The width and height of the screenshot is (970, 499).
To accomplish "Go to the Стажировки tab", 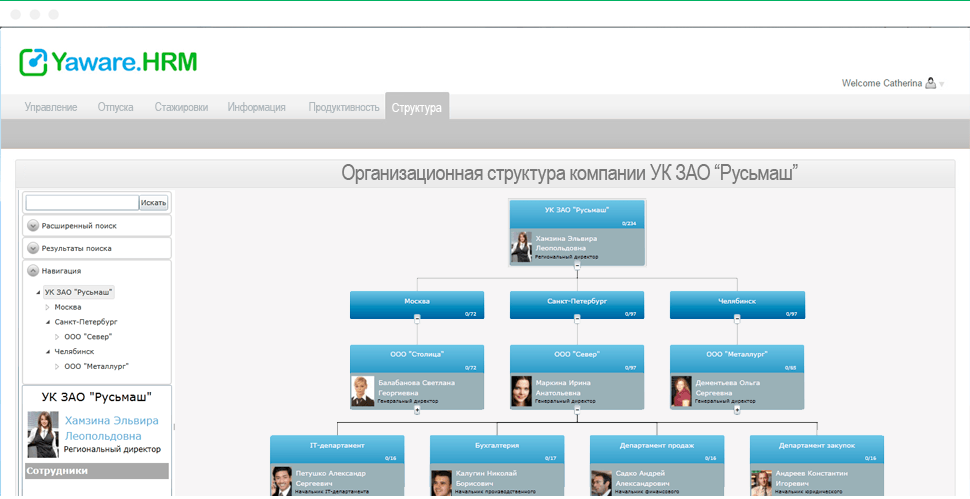I will (x=181, y=107).
